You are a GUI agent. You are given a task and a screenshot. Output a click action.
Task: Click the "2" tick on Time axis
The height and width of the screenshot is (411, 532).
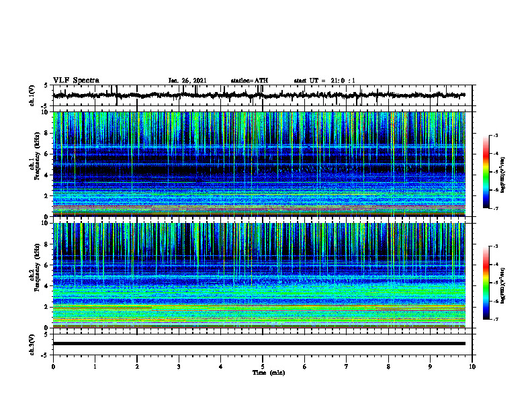click(137, 367)
